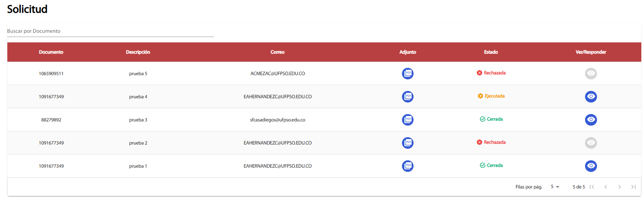Sort table by Estado column header
The width and height of the screenshot is (644, 200).
(491, 52)
